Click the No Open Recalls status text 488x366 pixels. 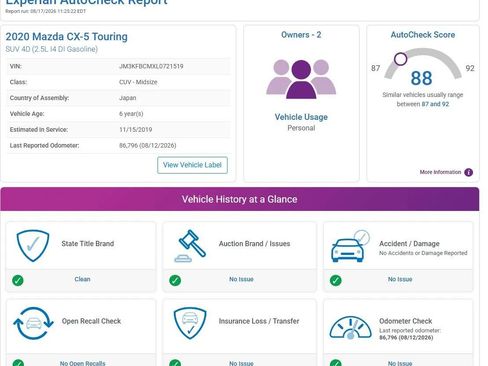coord(82,363)
